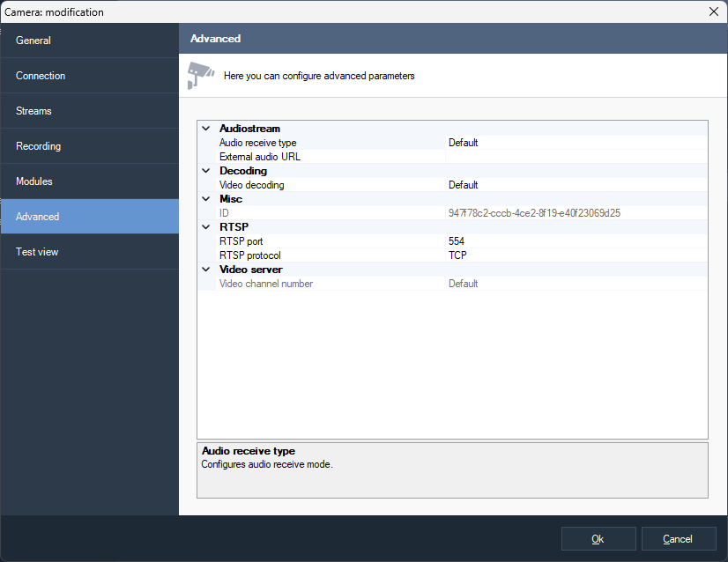Click the External audio URL field

[x=576, y=157]
